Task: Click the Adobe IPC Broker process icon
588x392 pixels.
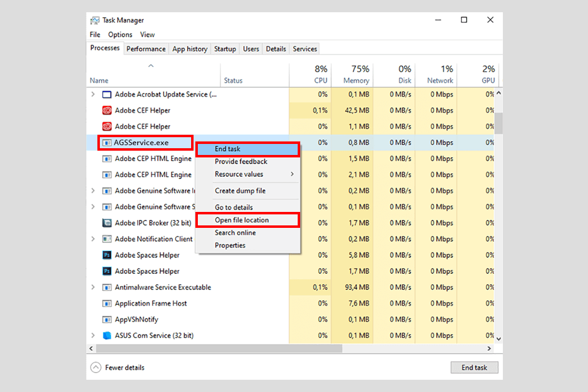Action: pos(107,223)
